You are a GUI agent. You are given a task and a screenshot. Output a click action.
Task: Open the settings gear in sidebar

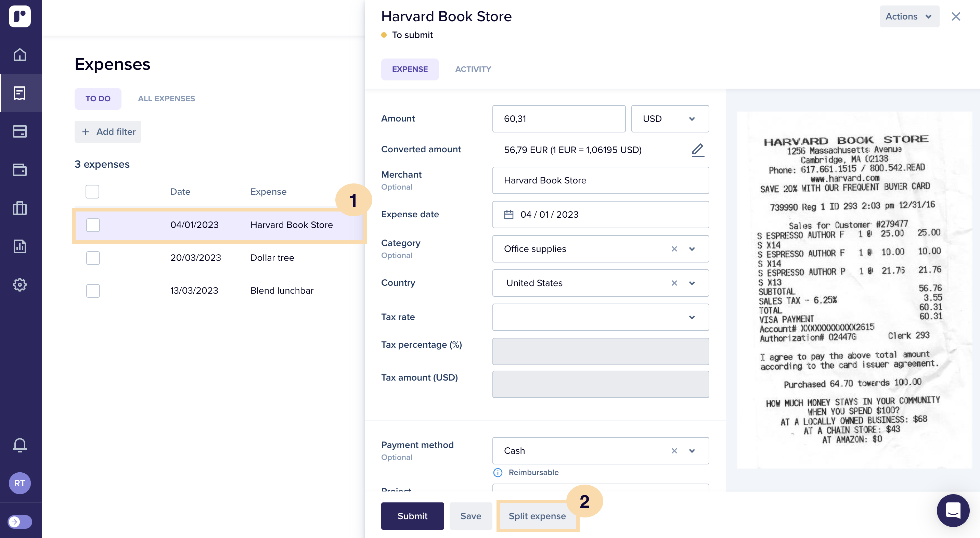(20, 285)
